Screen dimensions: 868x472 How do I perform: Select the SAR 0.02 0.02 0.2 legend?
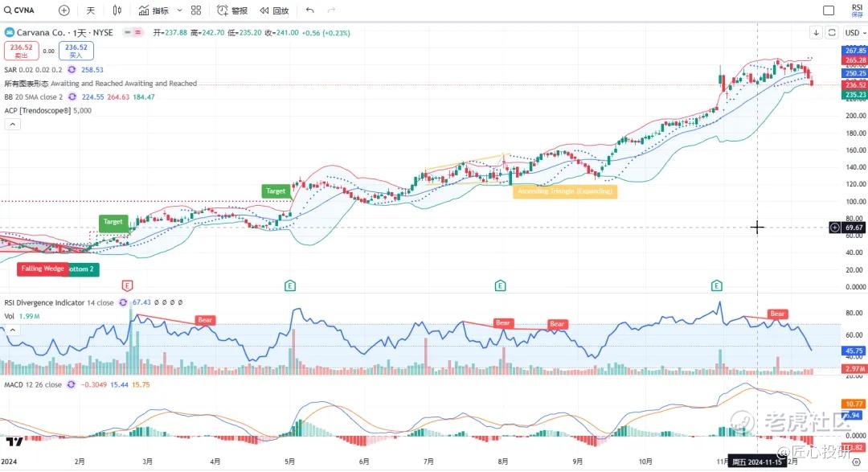pos(33,70)
